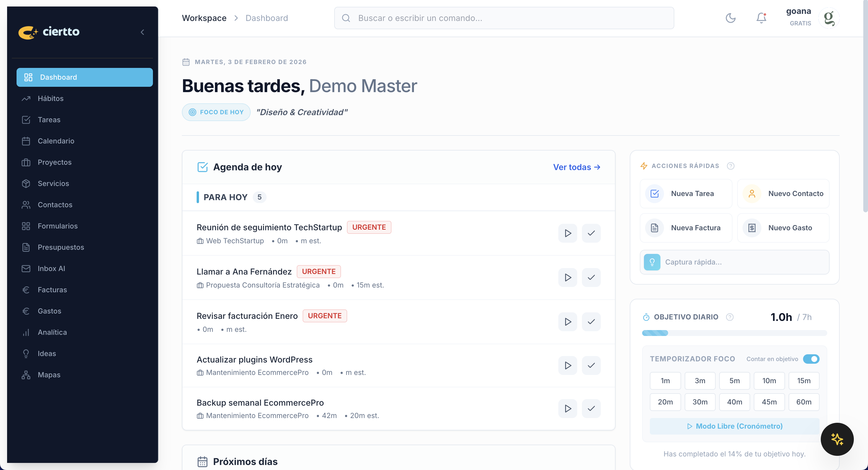Go to Inbox AI in sidebar
This screenshot has height=470, width=868.
point(51,269)
